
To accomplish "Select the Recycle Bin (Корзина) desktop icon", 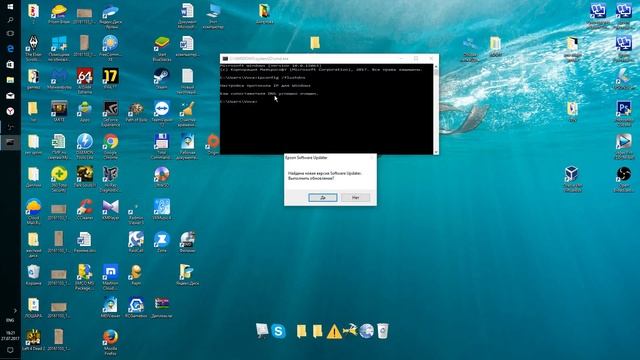I will (x=33, y=275).
